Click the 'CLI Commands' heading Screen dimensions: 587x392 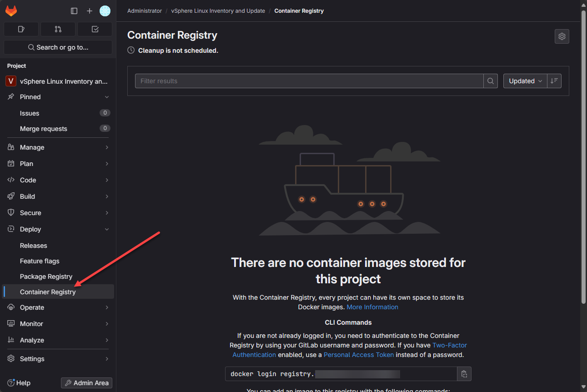pos(348,322)
